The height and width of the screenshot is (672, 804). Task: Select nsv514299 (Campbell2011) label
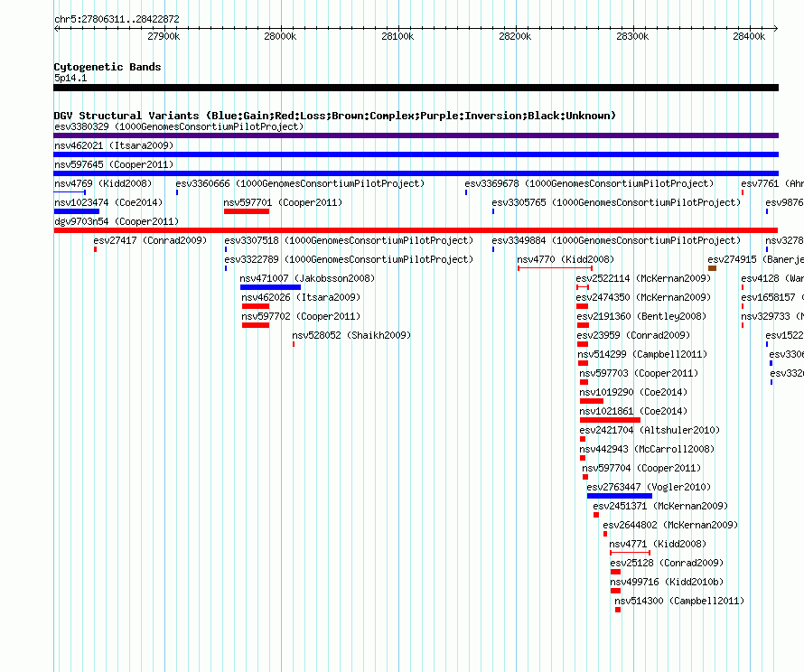[642, 354]
